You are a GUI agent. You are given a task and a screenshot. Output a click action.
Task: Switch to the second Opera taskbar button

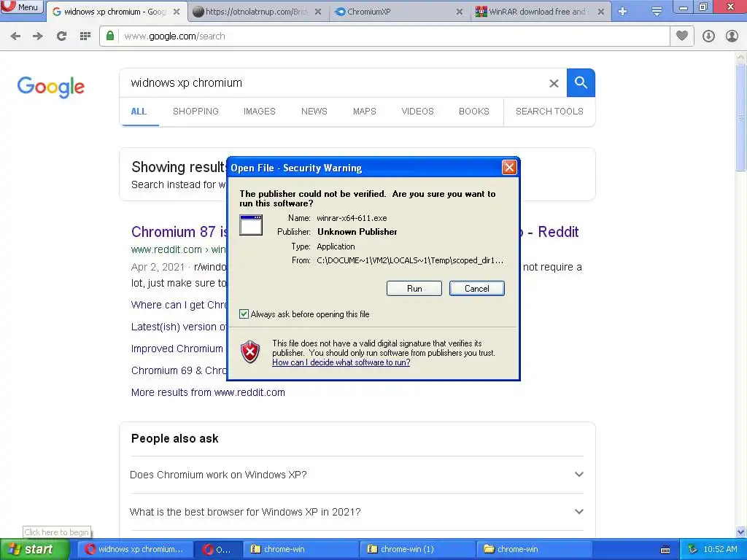[x=219, y=549]
